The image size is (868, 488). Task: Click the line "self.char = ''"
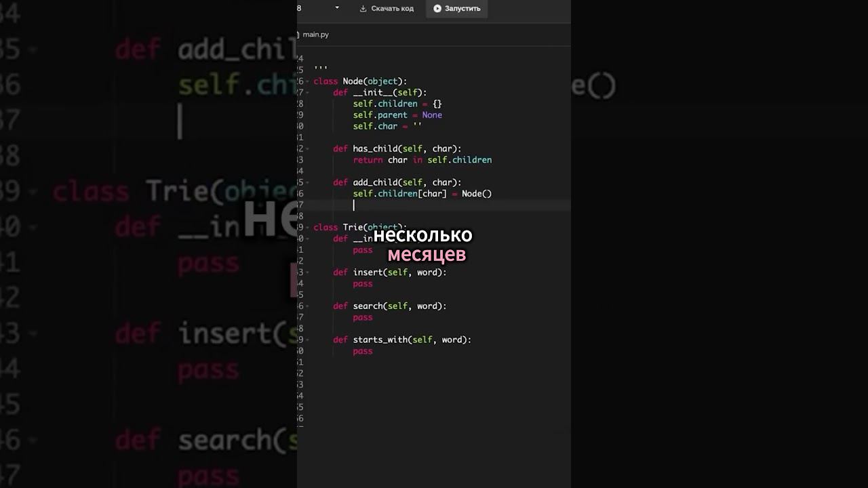coord(387,126)
